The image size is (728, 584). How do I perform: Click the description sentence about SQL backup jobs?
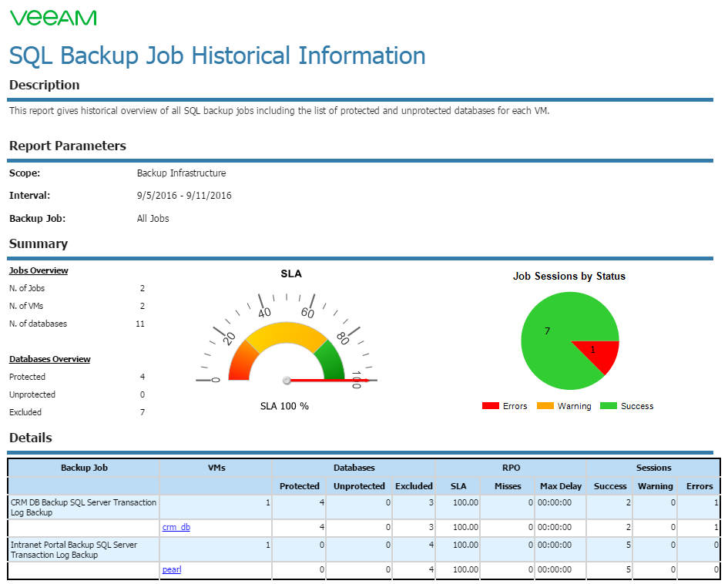tap(279, 111)
